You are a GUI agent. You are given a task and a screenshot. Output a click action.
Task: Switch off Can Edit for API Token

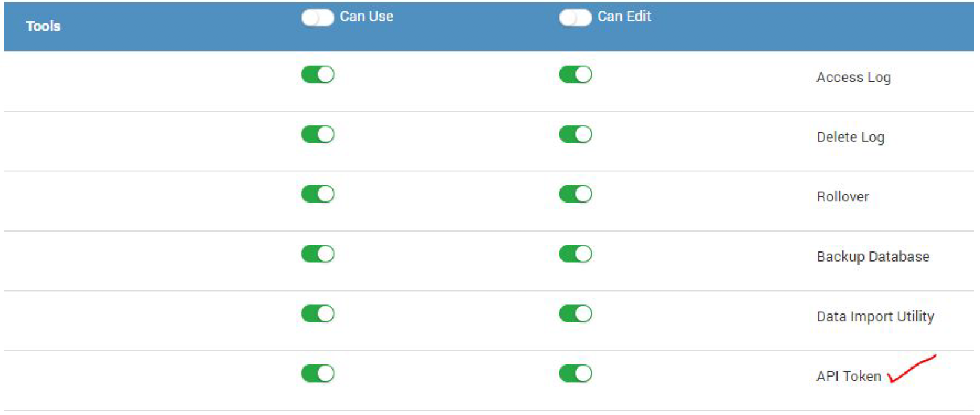(575, 373)
